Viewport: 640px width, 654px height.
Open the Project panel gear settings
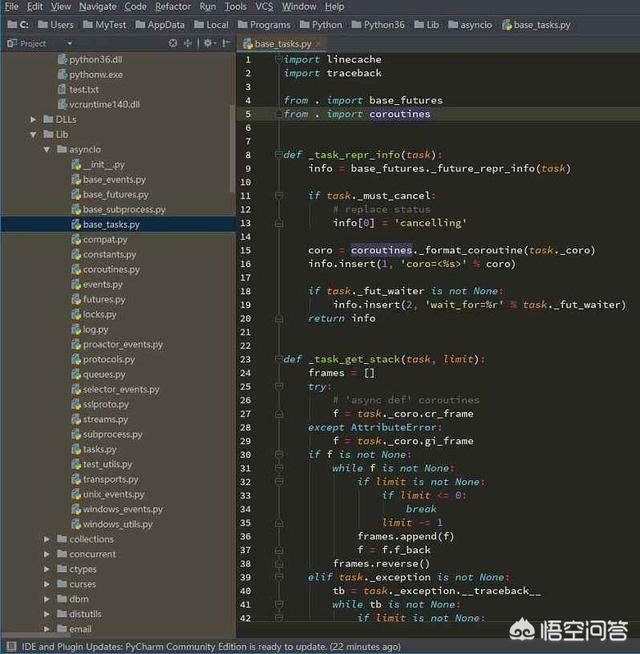click(x=209, y=43)
